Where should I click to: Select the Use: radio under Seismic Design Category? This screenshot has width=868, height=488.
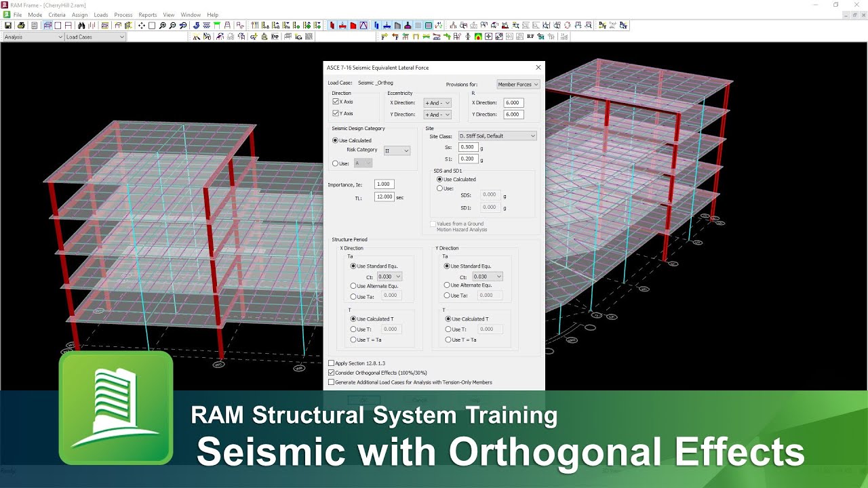[335, 163]
